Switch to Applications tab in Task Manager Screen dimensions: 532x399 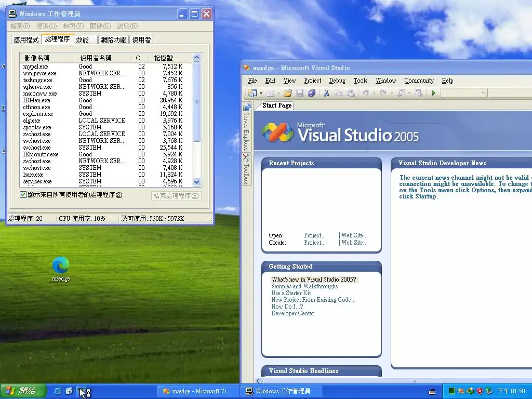[26, 39]
